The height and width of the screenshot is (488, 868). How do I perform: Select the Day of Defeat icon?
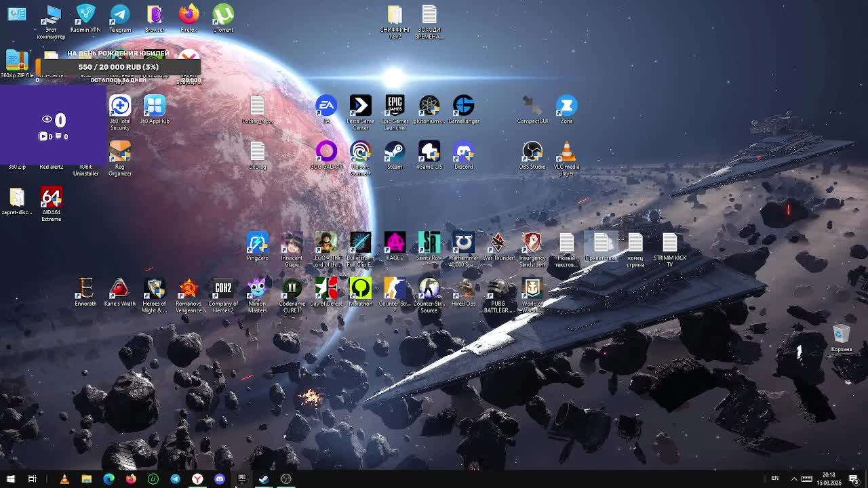click(x=326, y=292)
